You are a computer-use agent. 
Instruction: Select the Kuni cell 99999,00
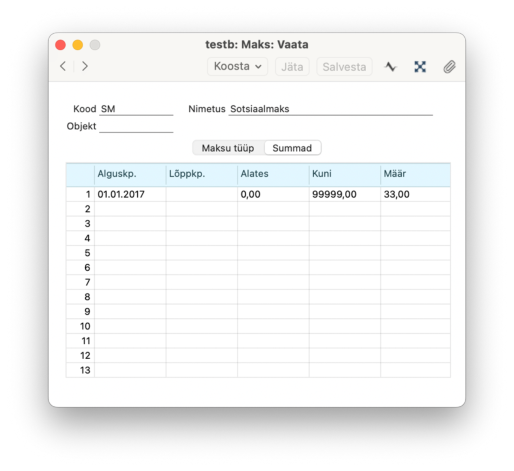(345, 194)
